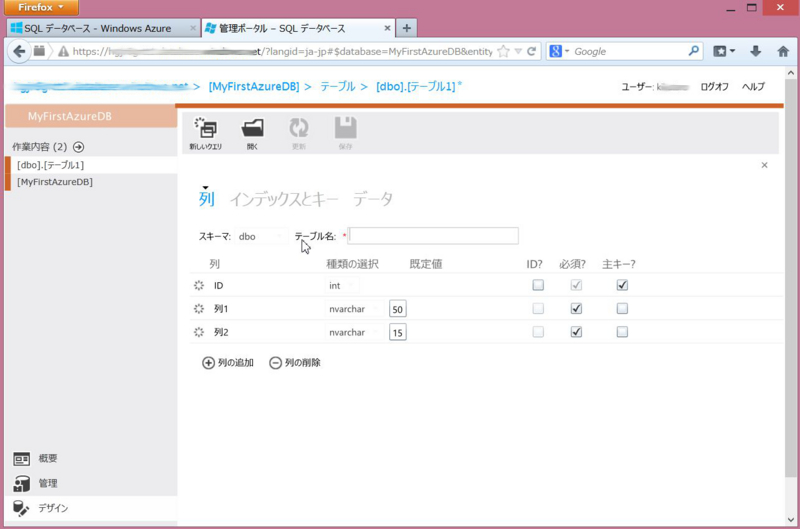Click the [dbo].[テーブル1] breadcrumb link
Screen dimensions: 800x529
pos(418,86)
